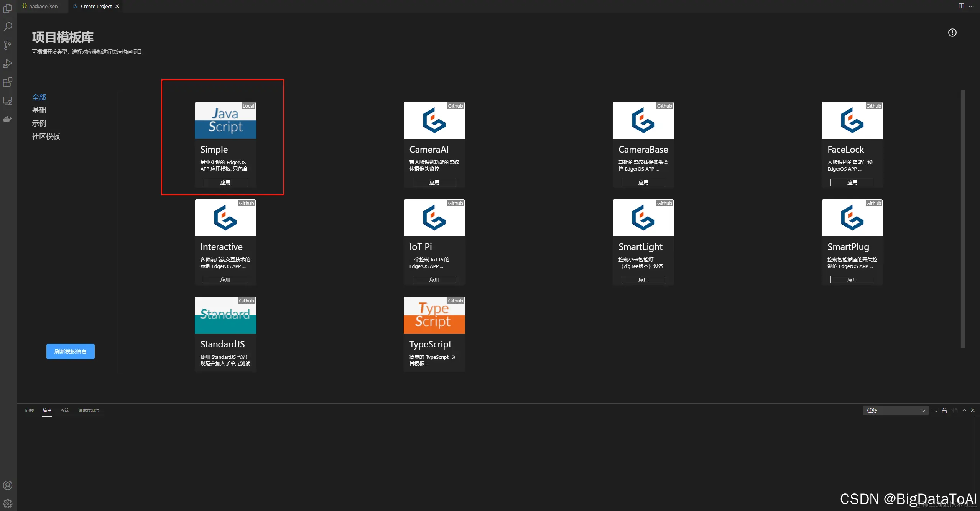Open editor more actions ellipsis menu

[971, 6]
